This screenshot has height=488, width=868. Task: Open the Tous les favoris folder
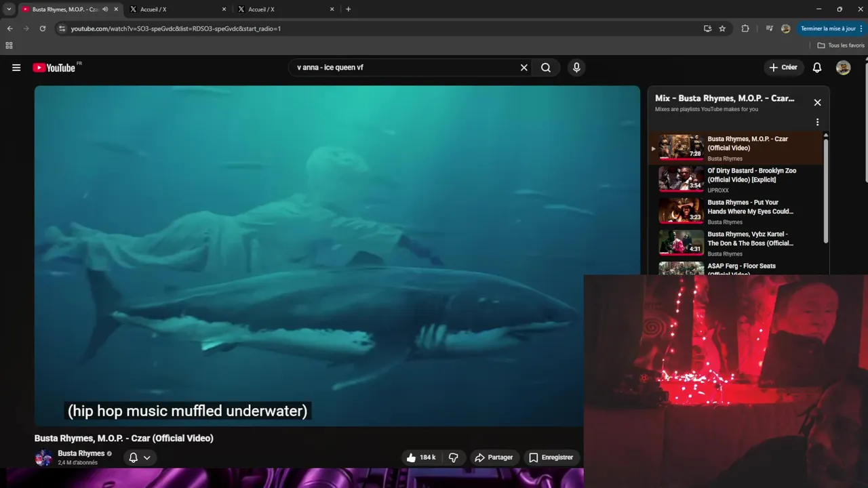[x=841, y=45]
